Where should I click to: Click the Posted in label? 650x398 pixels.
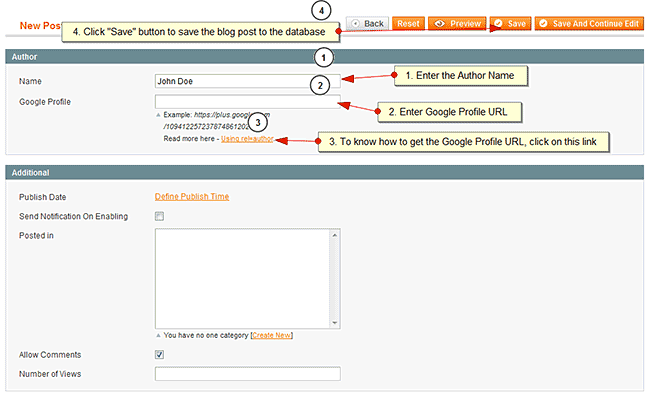coord(36,235)
